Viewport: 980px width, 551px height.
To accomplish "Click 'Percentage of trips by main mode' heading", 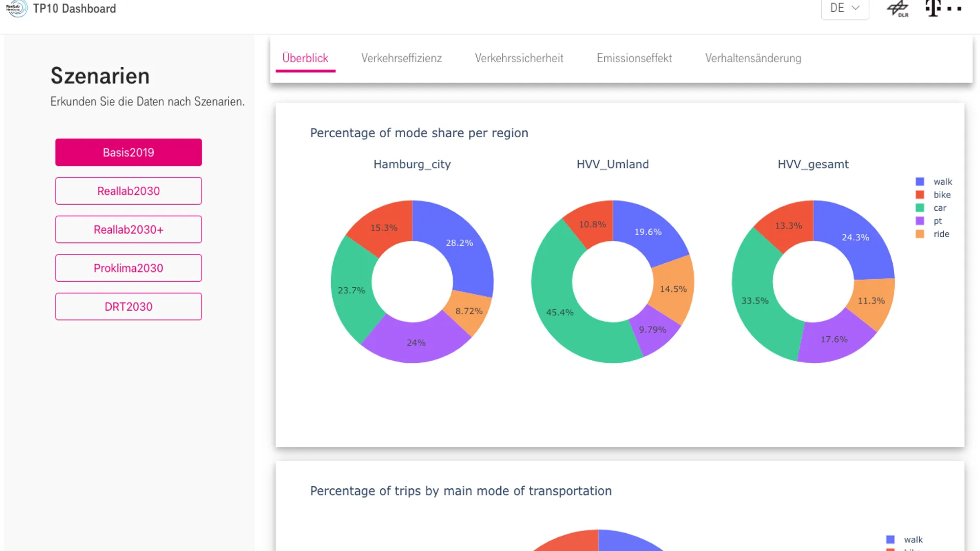I will [461, 491].
